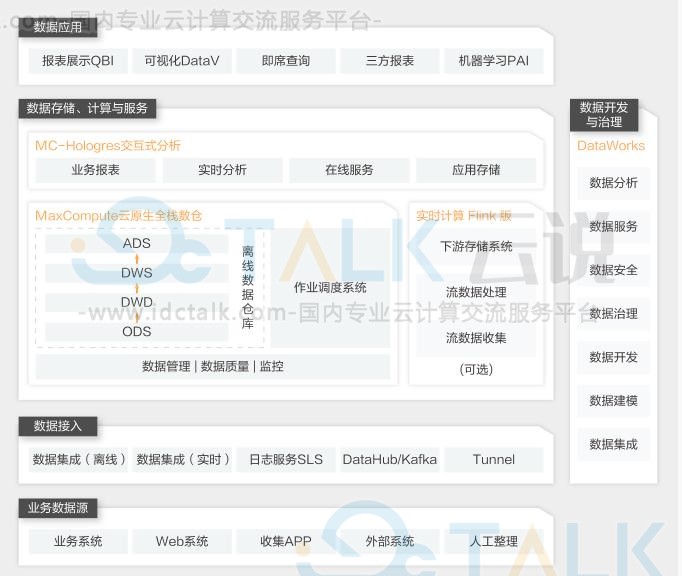Select 数据安全 in DataWorks column
The height and width of the screenshot is (576, 682).
pos(613,270)
